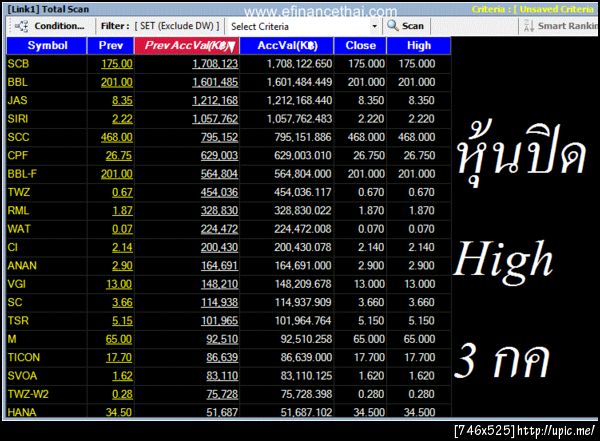Click JAS Prev price 8.35

click(122, 100)
